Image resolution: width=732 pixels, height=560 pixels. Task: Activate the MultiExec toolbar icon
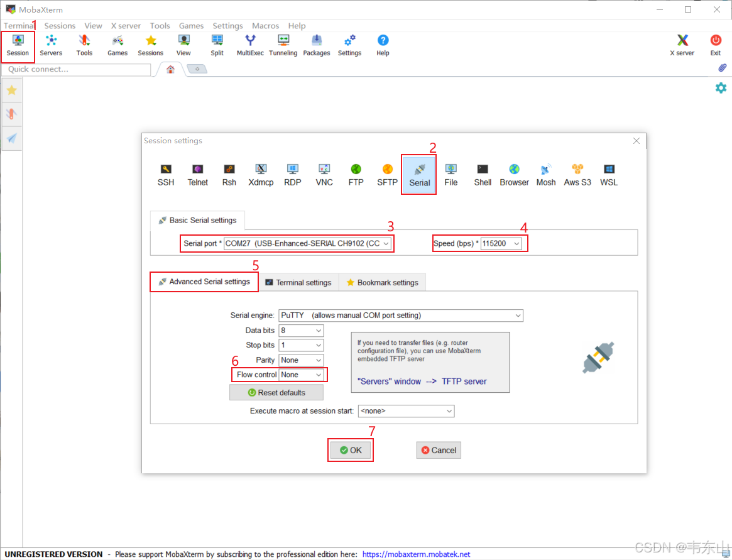[250, 46]
